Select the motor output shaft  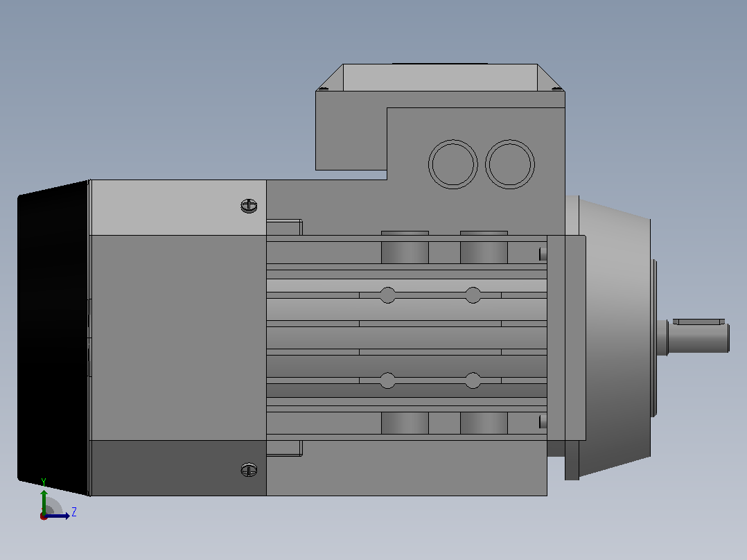pyautogui.click(x=698, y=338)
